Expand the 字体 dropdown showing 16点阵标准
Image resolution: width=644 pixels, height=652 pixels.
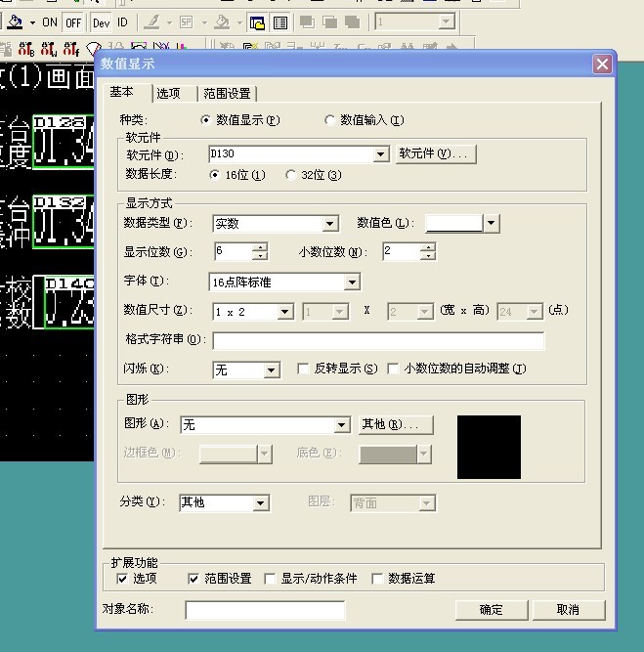tap(352, 283)
